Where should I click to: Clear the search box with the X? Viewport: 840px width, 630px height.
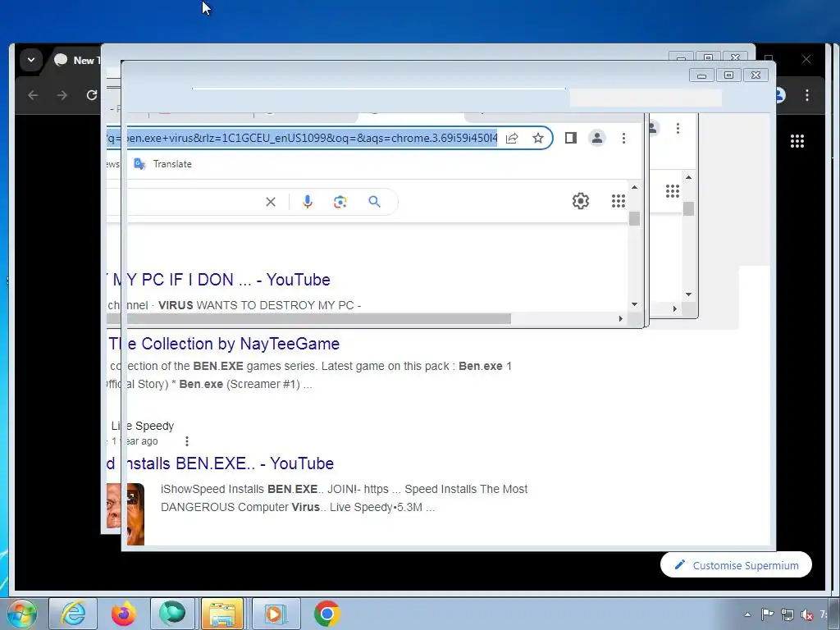[x=271, y=202]
